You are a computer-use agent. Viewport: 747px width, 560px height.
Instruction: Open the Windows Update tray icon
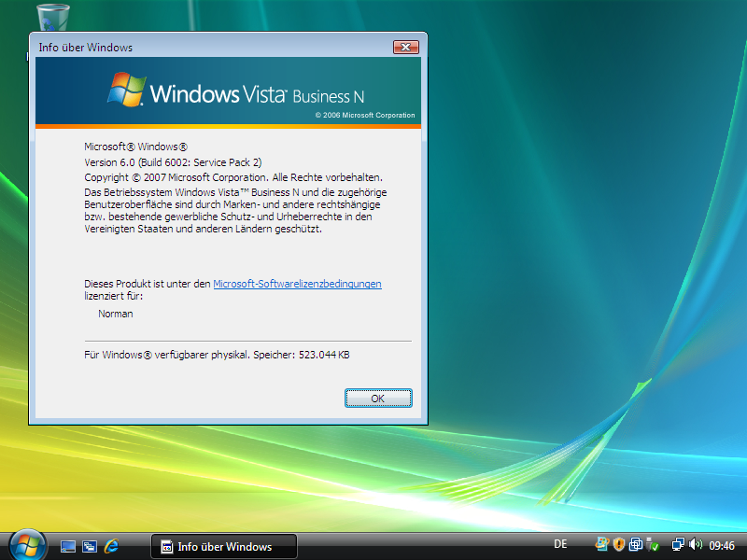click(x=601, y=544)
